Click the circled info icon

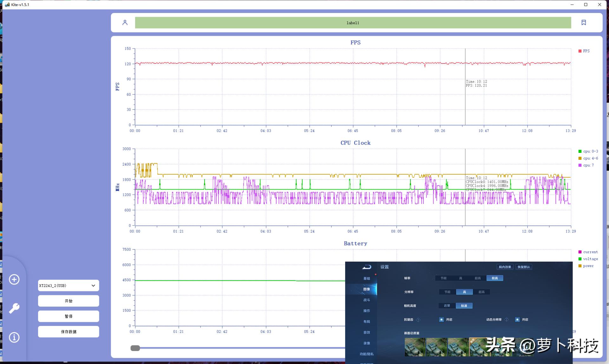tap(14, 337)
